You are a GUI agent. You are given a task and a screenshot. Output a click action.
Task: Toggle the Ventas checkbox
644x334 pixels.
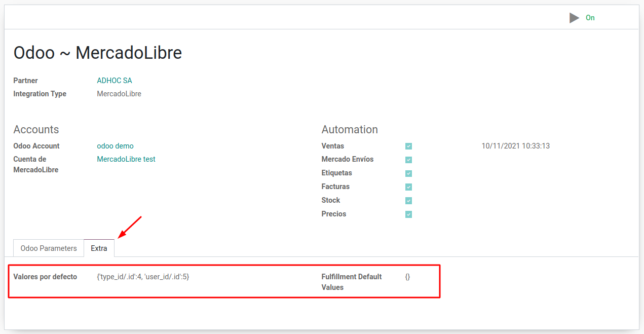[x=408, y=146]
